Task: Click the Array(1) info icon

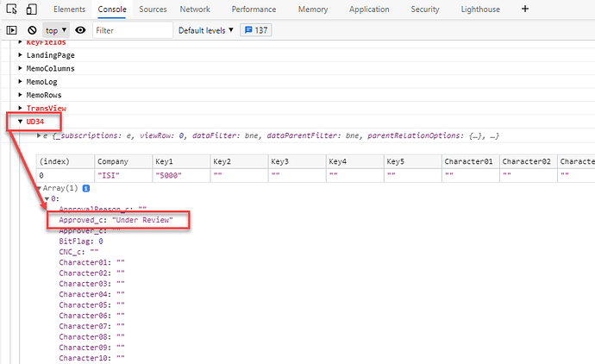Action: coord(85,187)
